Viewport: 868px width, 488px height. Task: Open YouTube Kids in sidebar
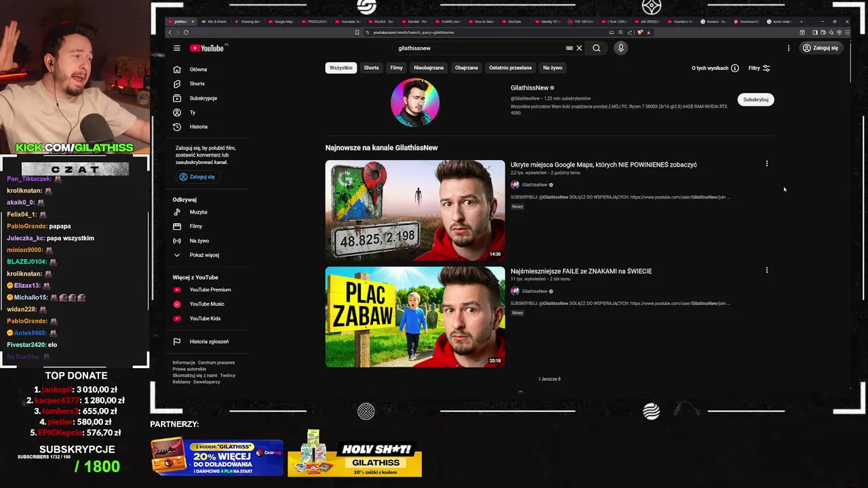click(x=208, y=319)
